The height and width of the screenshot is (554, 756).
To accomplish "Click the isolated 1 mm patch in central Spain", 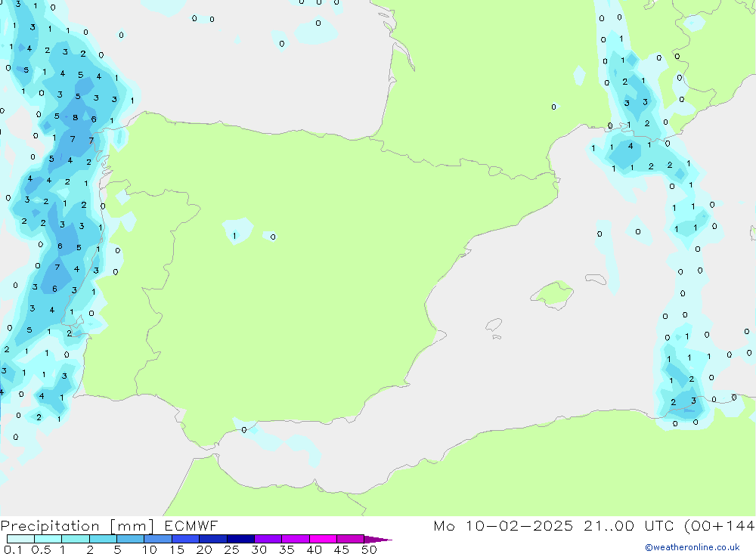I will pos(236,233).
